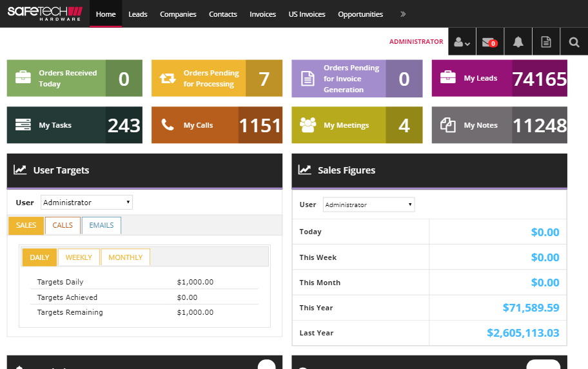Click the User Targets panel title
Screen dimensions: 588x369
(61, 170)
